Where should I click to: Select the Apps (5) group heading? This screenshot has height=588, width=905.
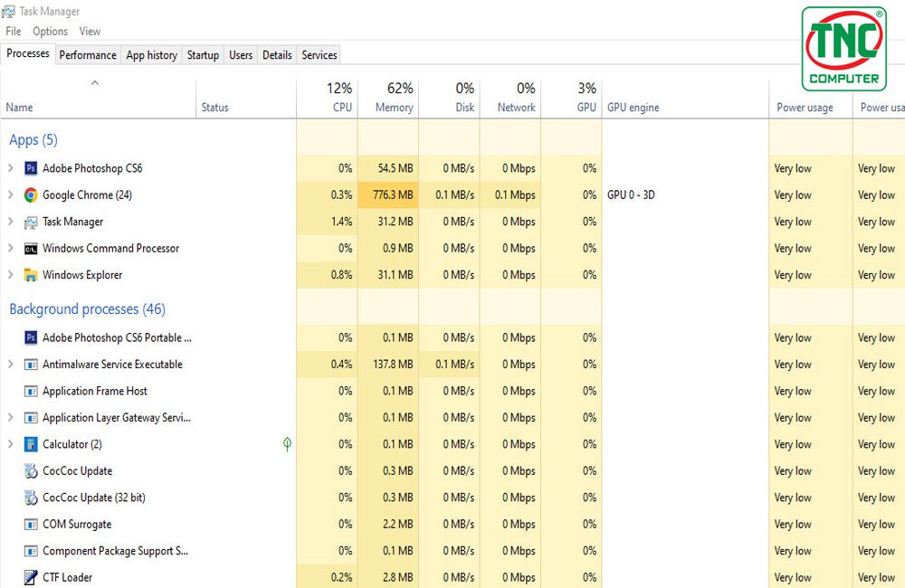tap(33, 140)
